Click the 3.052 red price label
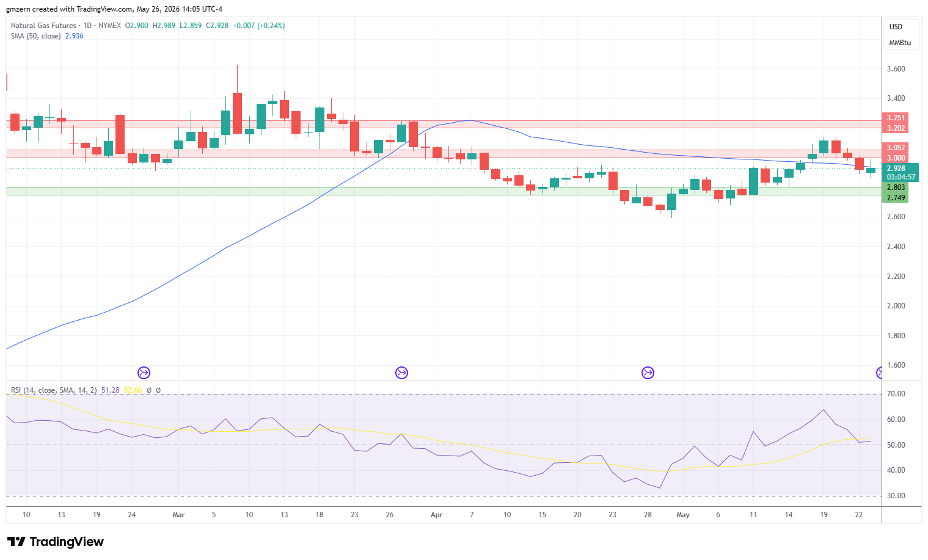The width and height of the screenshot is (928, 560). 896,148
